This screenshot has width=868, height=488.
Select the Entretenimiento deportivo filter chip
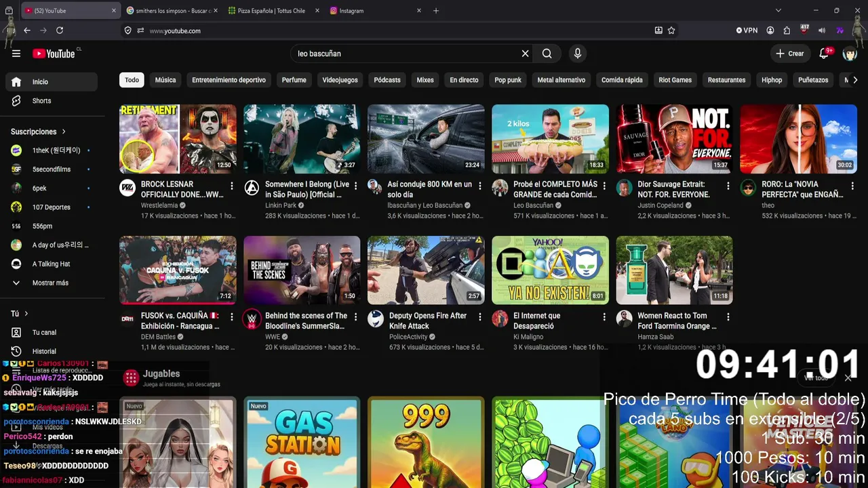tap(229, 80)
